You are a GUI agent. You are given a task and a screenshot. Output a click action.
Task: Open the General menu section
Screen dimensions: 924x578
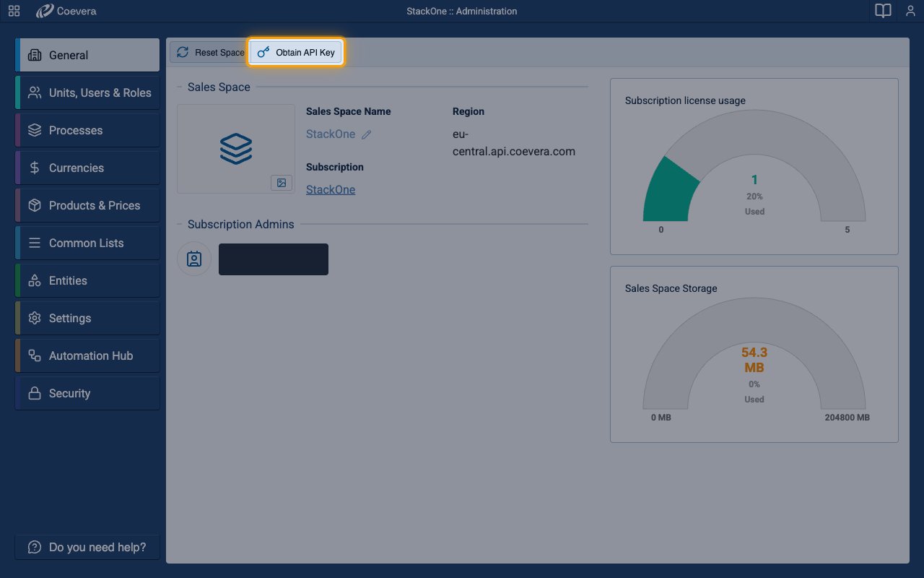pyautogui.click(x=87, y=55)
